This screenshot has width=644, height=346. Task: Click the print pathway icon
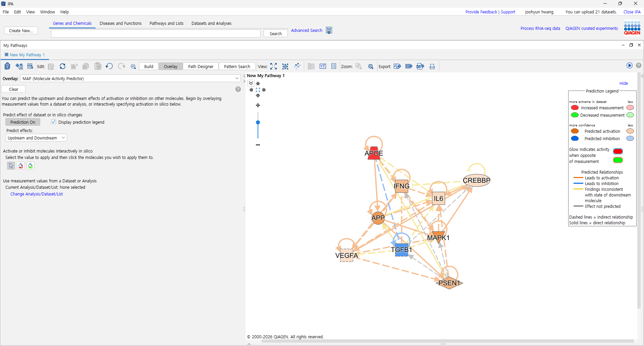click(432, 66)
